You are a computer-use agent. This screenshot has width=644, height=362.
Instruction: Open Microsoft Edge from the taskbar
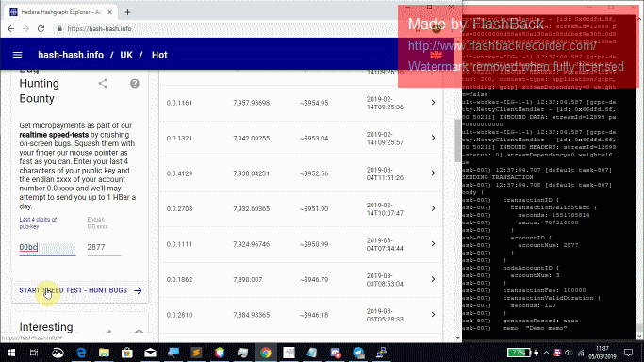(81, 353)
